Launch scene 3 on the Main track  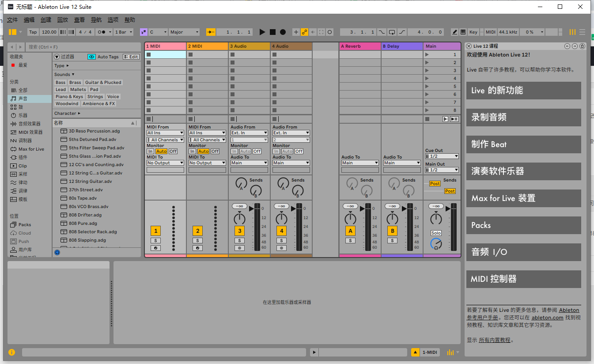427,71
